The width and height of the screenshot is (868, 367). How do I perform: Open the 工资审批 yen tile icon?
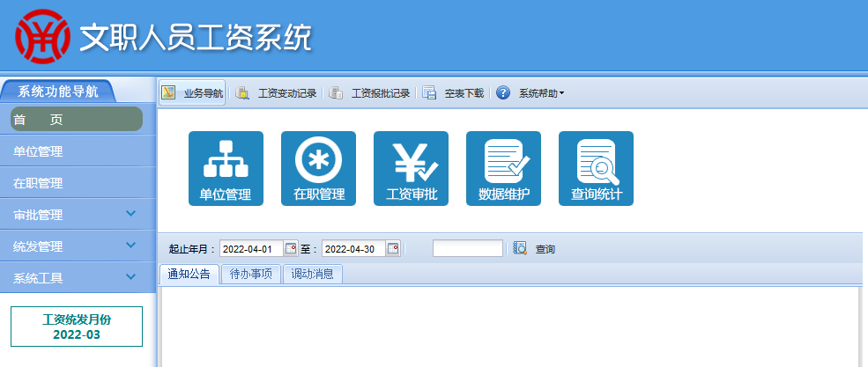pos(411,168)
